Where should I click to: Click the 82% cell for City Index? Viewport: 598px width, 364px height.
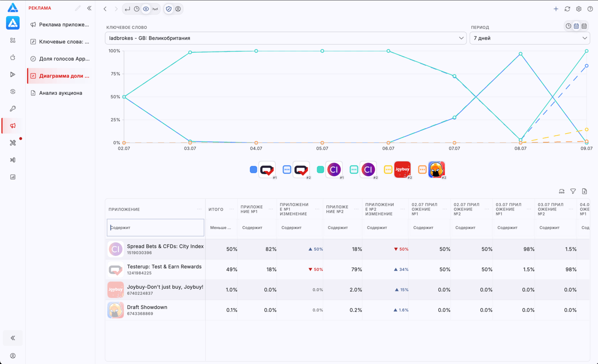[x=257, y=249]
